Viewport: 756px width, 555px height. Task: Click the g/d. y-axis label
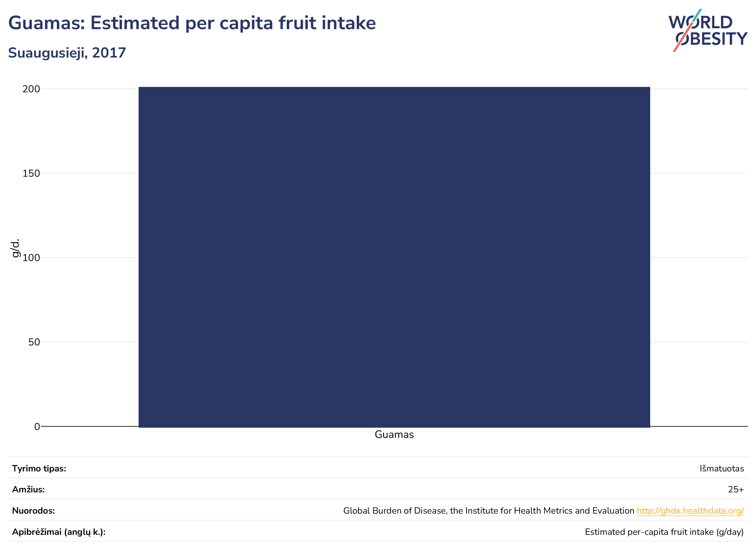click(15, 248)
